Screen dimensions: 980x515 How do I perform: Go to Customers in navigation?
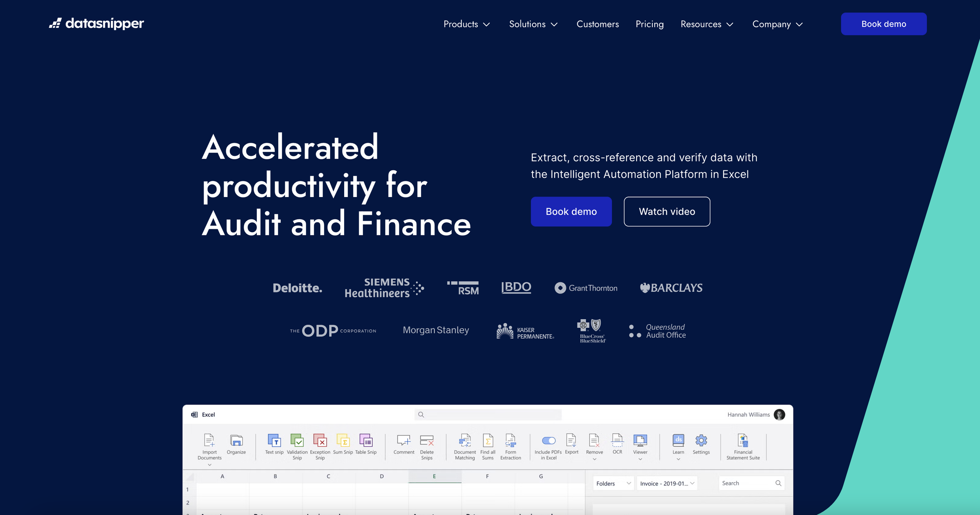pyautogui.click(x=597, y=24)
